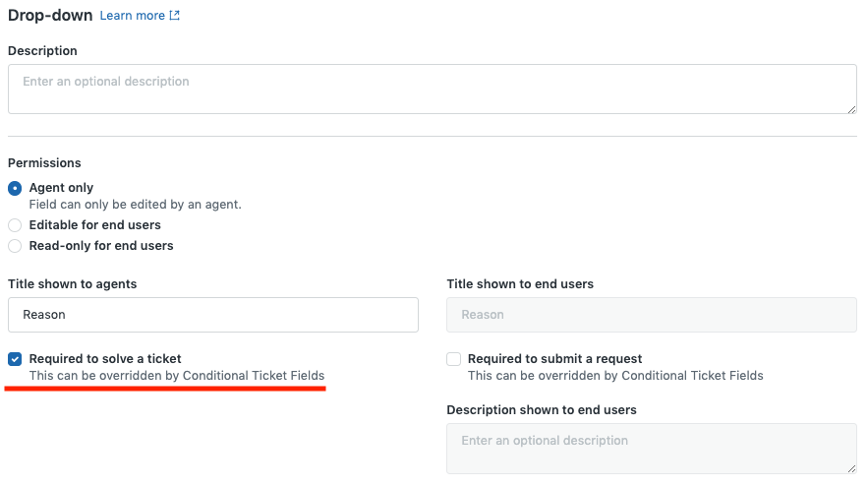The image size is (868, 487).
Task: Click the Read-only for end users label
Action: [101, 246]
